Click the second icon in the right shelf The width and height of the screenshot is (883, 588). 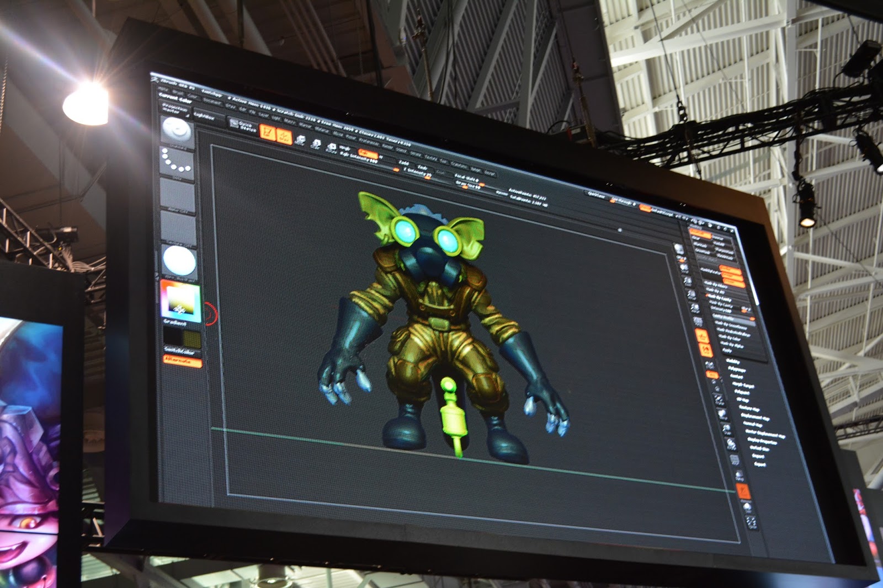click(x=683, y=267)
